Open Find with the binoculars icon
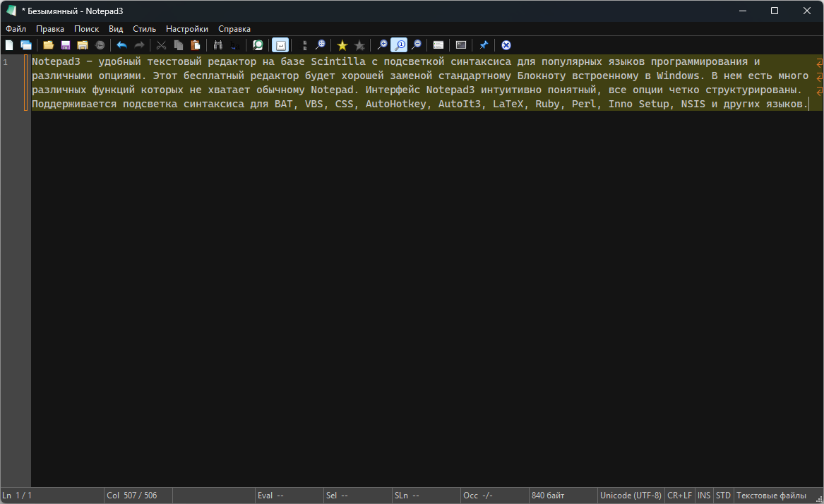The image size is (824, 504). pyautogui.click(x=217, y=45)
